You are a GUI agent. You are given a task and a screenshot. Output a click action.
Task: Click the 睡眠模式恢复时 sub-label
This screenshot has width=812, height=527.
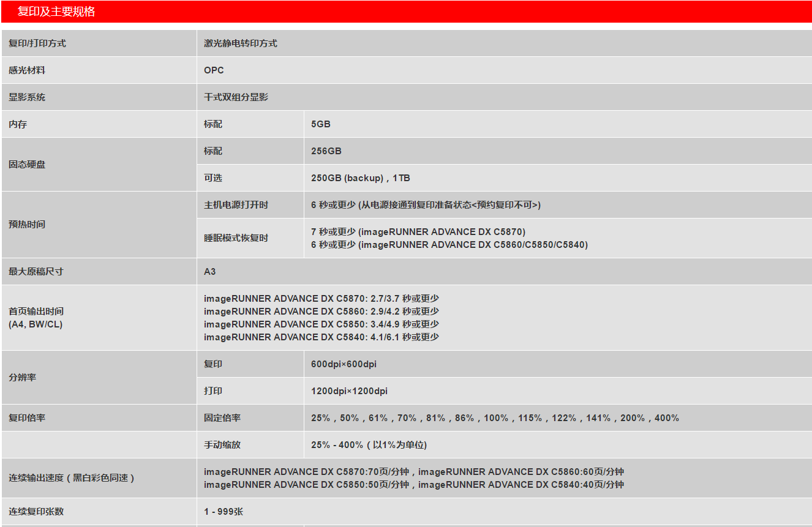coord(236,238)
